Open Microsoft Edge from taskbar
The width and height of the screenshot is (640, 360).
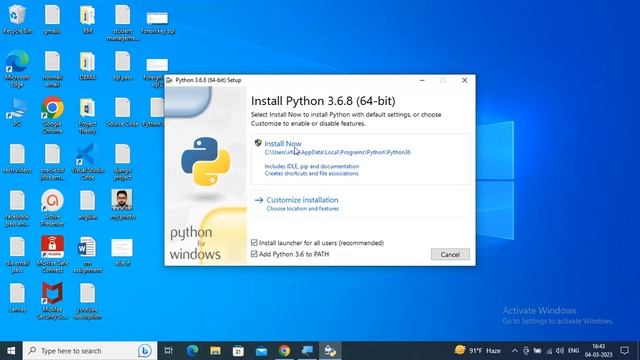[x=192, y=351]
